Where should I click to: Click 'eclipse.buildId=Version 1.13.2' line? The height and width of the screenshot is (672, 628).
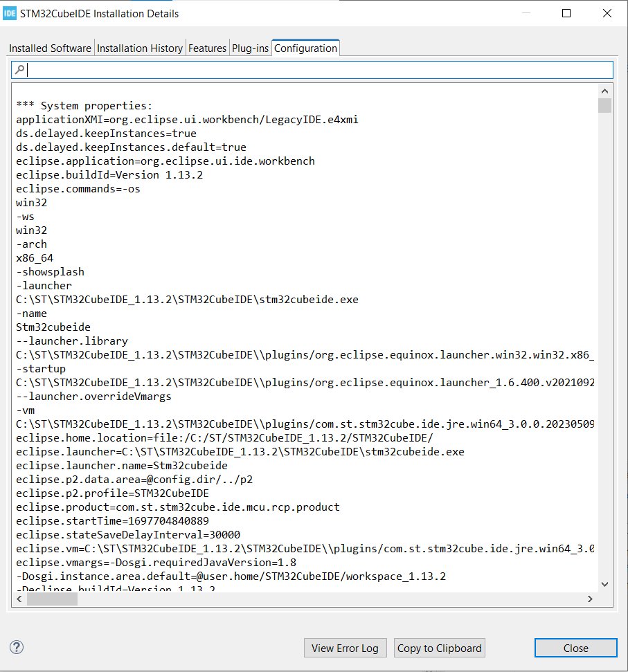[109, 175]
